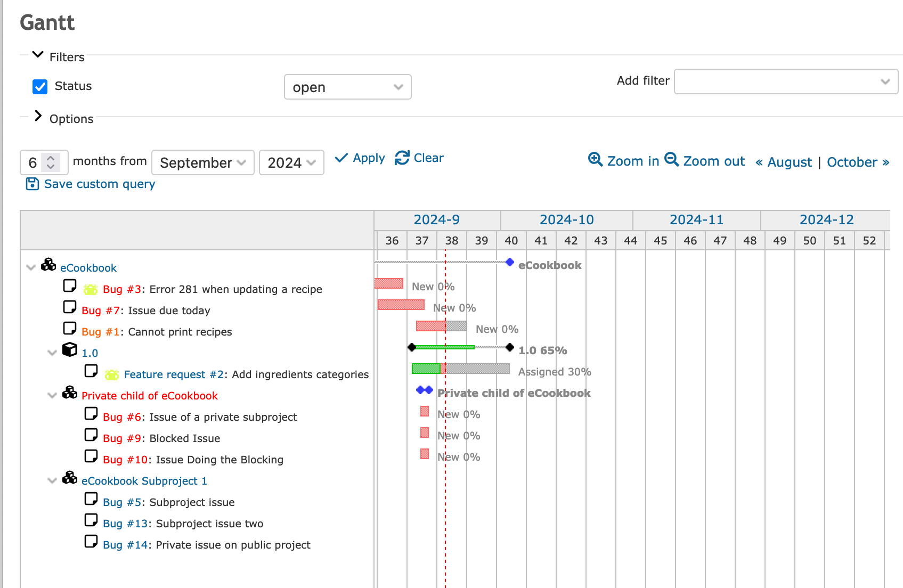Go back using the August link

coord(789,162)
